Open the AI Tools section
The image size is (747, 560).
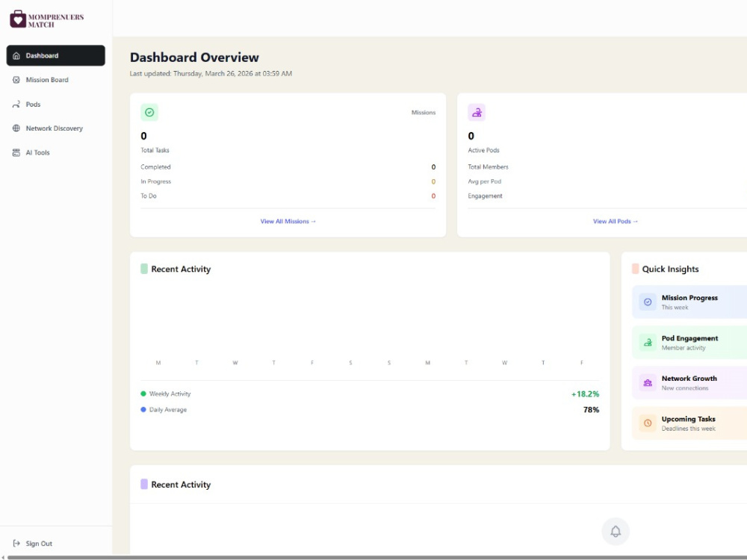[56, 152]
